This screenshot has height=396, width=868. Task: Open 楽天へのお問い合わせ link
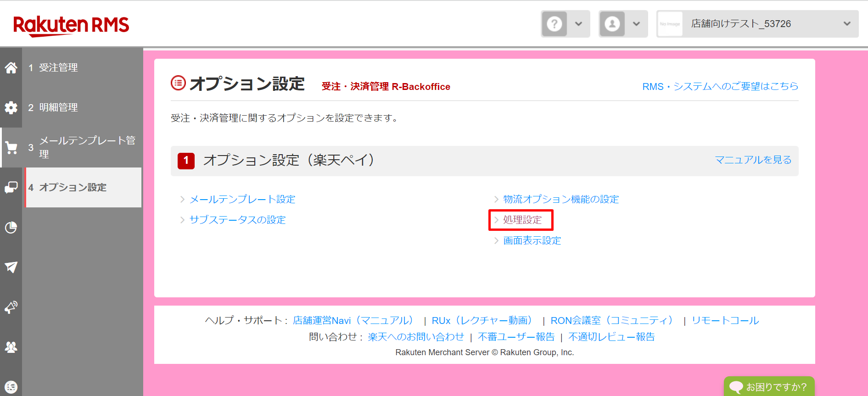(x=416, y=337)
